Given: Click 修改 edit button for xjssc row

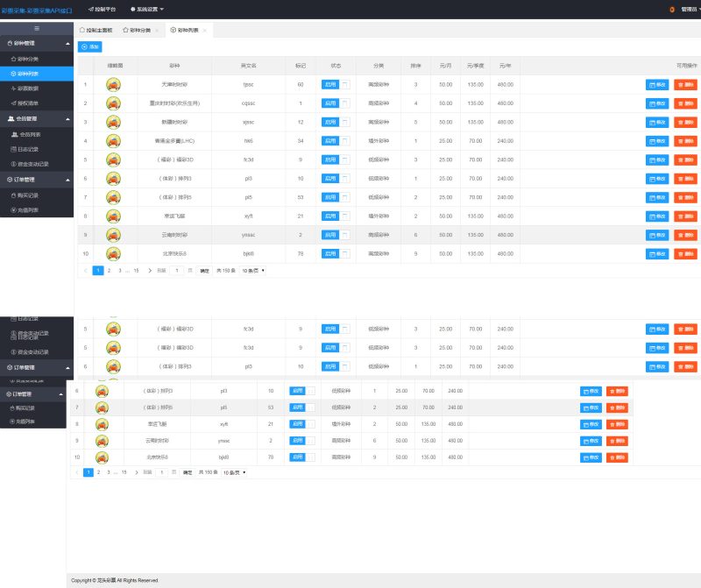Looking at the screenshot, I should tap(657, 122).
